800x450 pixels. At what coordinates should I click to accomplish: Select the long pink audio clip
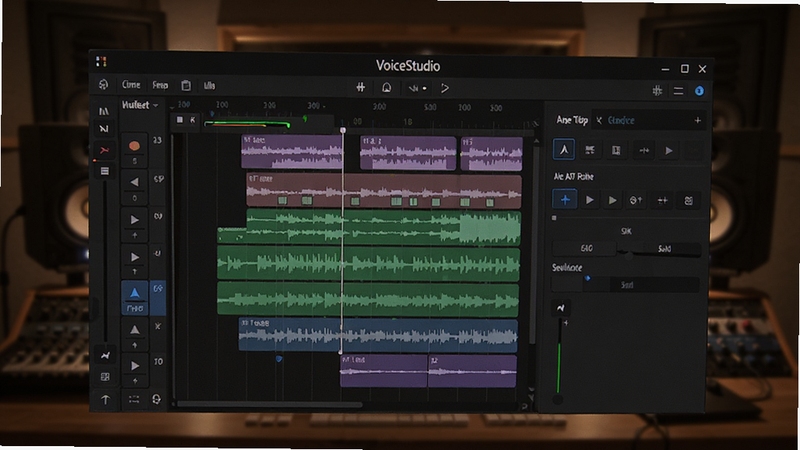click(384, 191)
